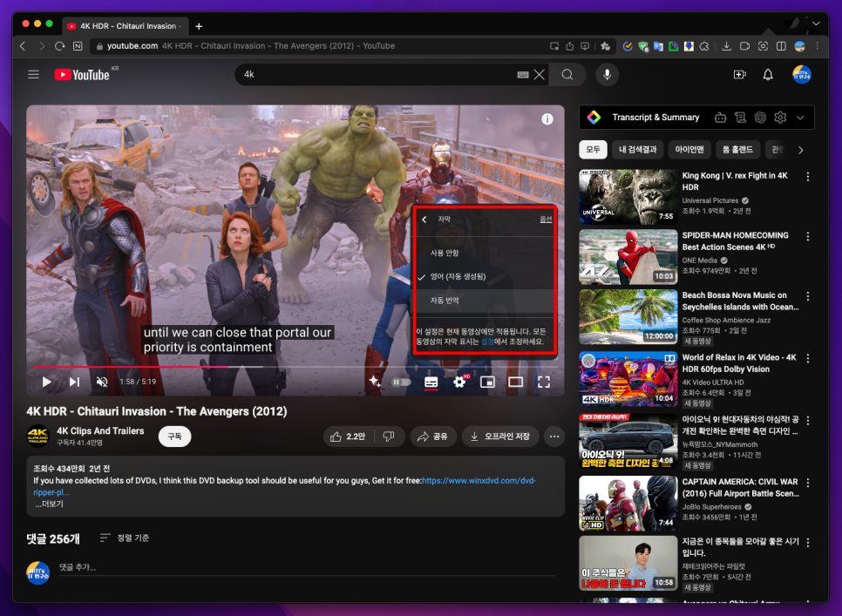
Task: Open Spider-Man Homecoming video thumbnail
Action: click(628, 257)
